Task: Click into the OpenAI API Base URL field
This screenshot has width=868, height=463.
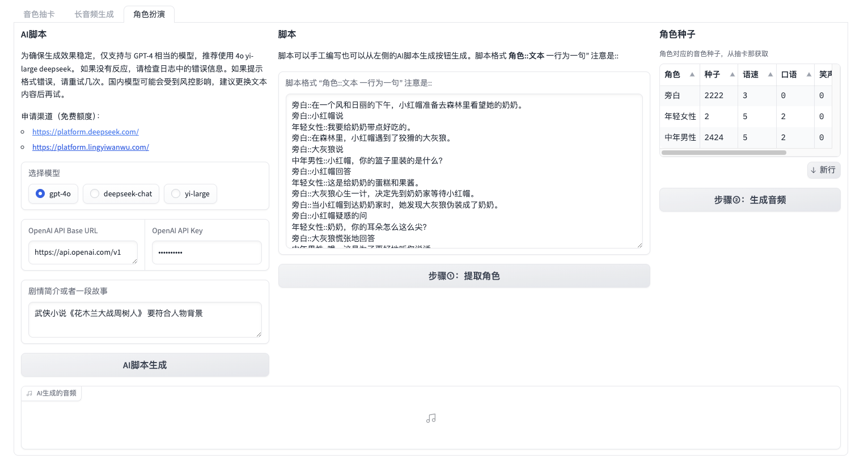Action: pos(83,252)
